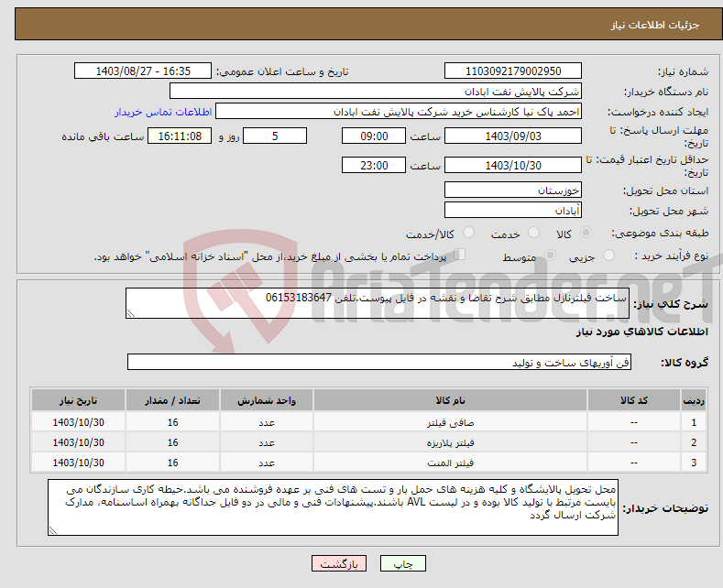Open اطلاعات تماس خریدار contact link
The height and width of the screenshot is (588, 723).
tap(163, 112)
